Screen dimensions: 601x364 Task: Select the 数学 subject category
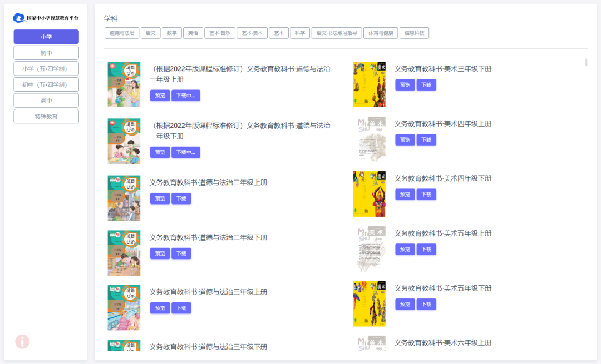(x=172, y=33)
